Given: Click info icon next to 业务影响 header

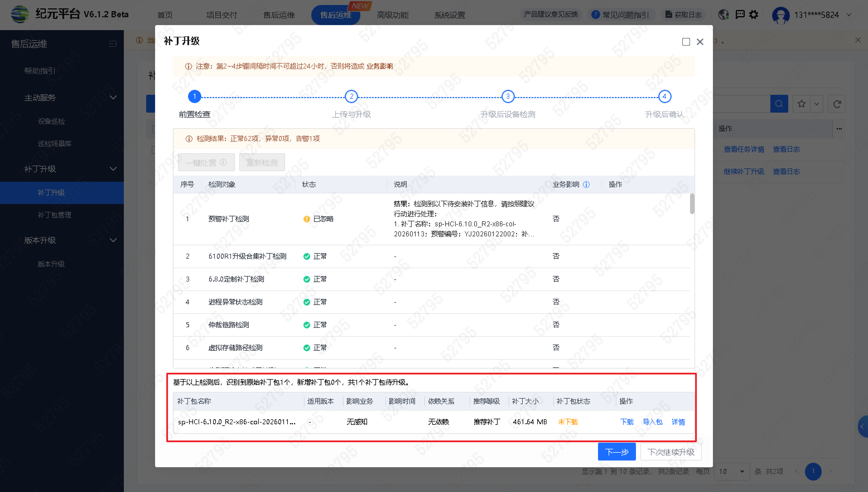Looking at the screenshot, I should [x=587, y=185].
